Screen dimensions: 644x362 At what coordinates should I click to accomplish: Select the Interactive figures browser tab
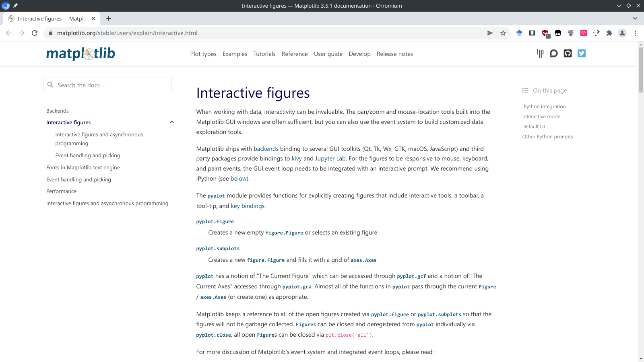(52, 19)
